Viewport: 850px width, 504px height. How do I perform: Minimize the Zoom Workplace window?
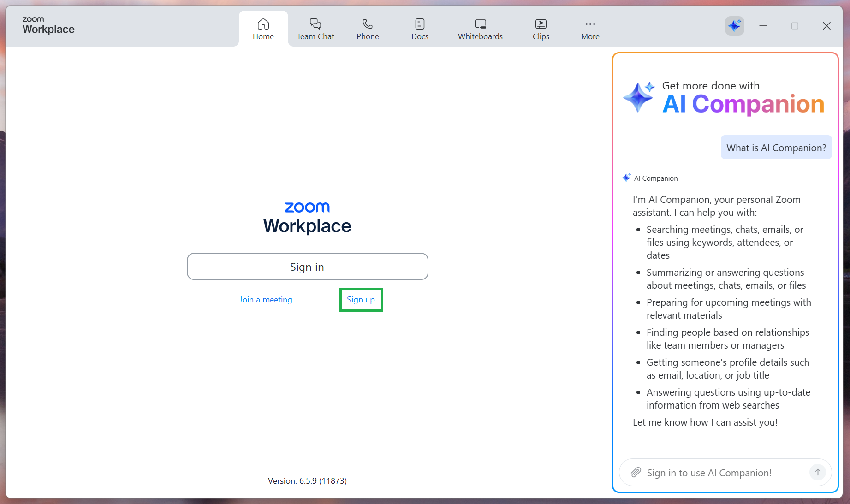pos(763,26)
